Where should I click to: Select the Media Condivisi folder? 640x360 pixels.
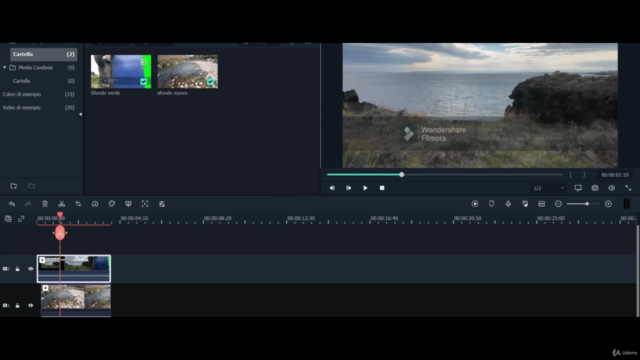pyautogui.click(x=36, y=67)
